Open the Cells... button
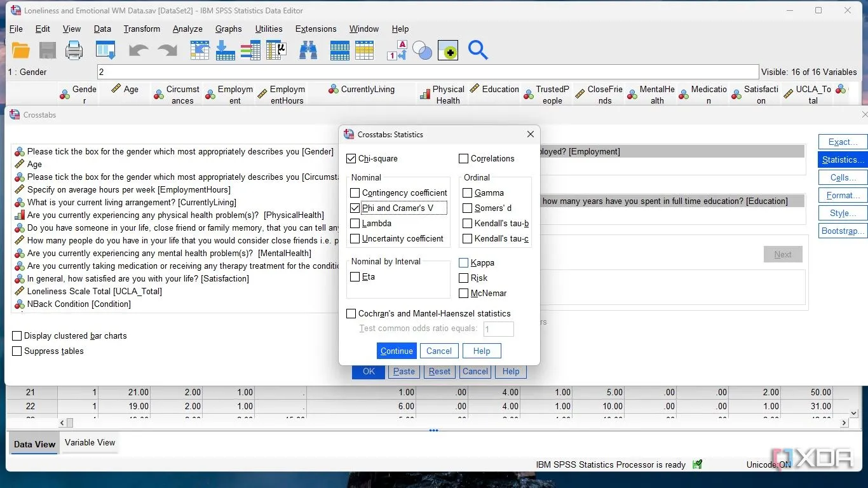 coord(843,177)
